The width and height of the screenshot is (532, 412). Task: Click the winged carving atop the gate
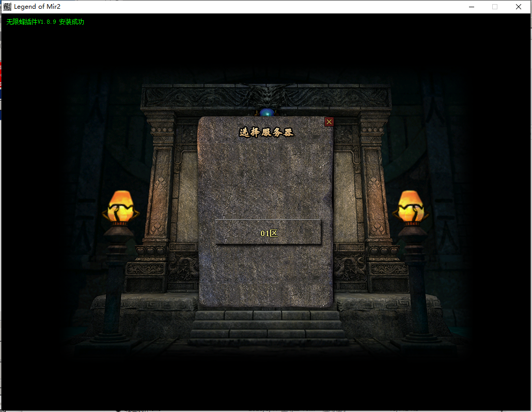tap(266, 95)
